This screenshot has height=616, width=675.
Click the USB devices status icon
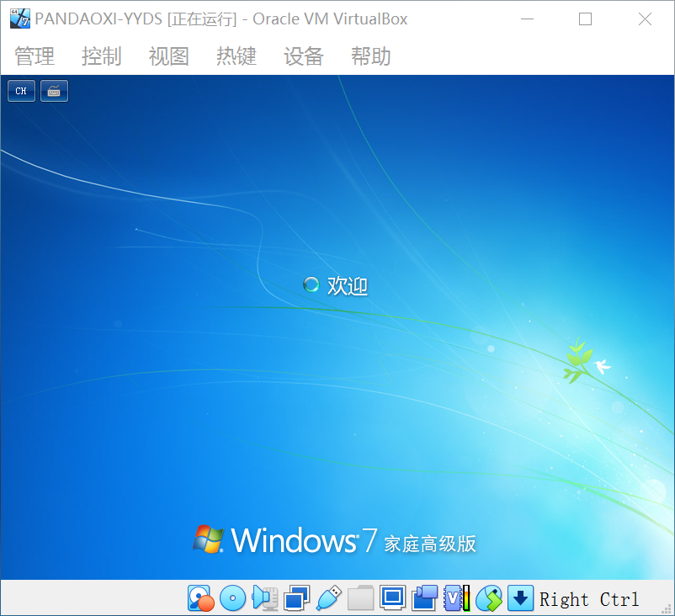[x=329, y=598]
